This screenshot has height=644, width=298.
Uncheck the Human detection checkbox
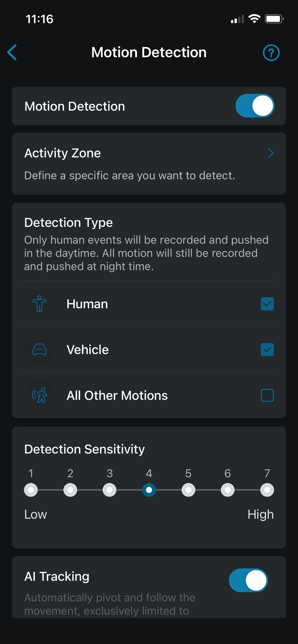coord(267,304)
